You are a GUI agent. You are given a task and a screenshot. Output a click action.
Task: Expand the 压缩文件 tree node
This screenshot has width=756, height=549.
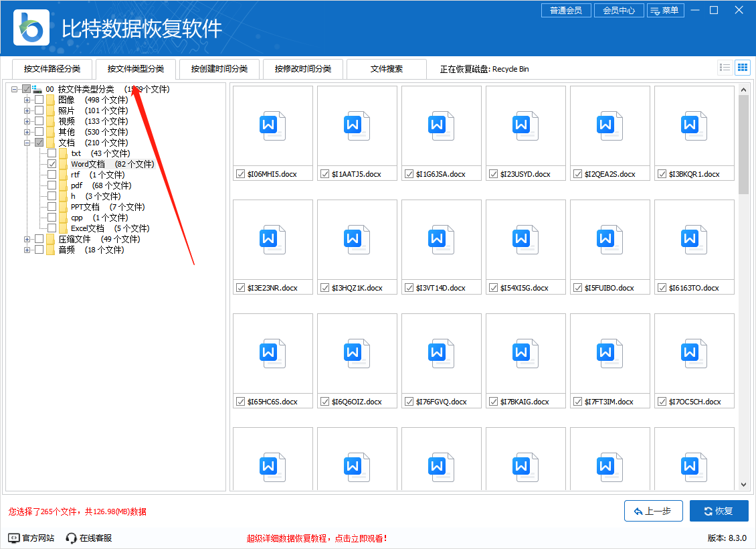27,239
